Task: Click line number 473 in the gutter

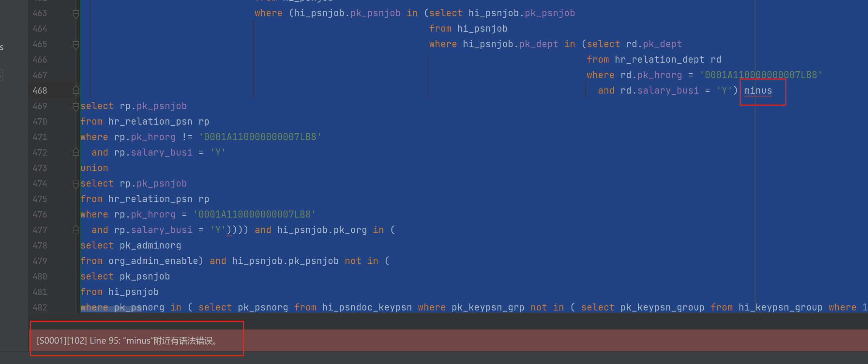Action: [40, 168]
